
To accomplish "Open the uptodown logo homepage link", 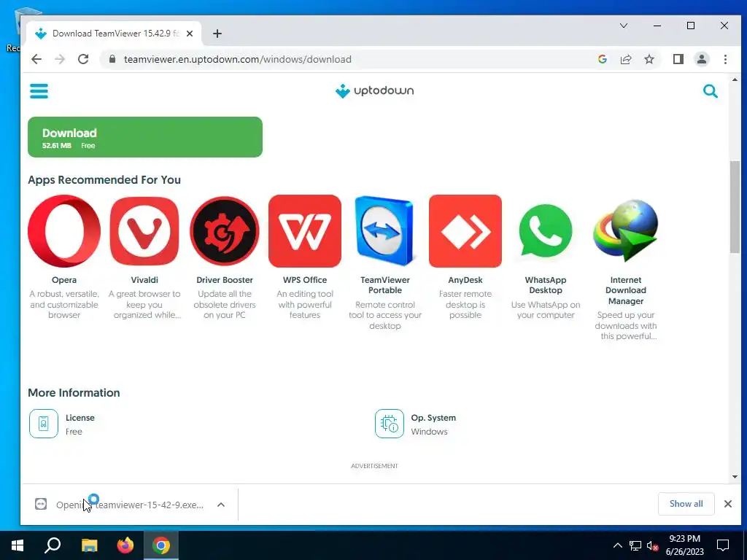I will (374, 90).
